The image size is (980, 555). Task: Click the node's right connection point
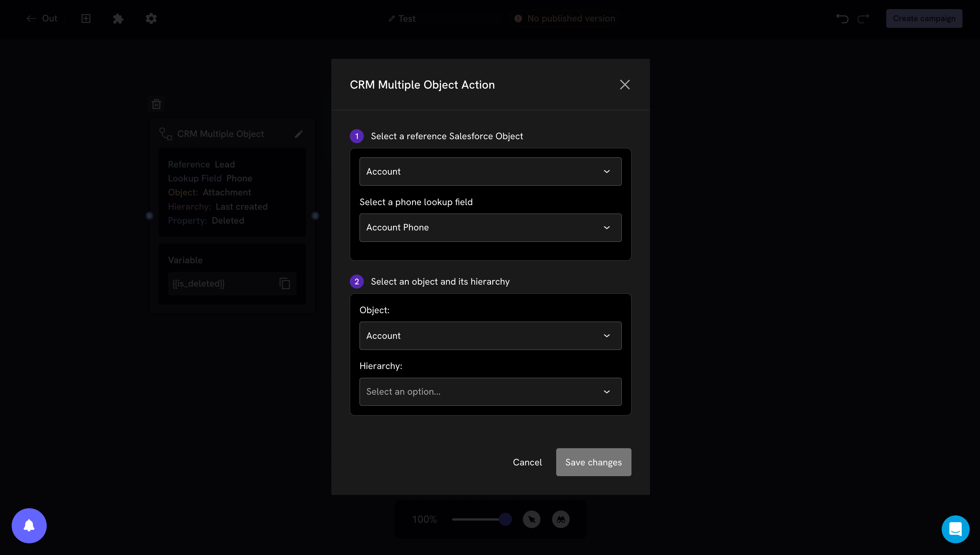[x=315, y=216]
